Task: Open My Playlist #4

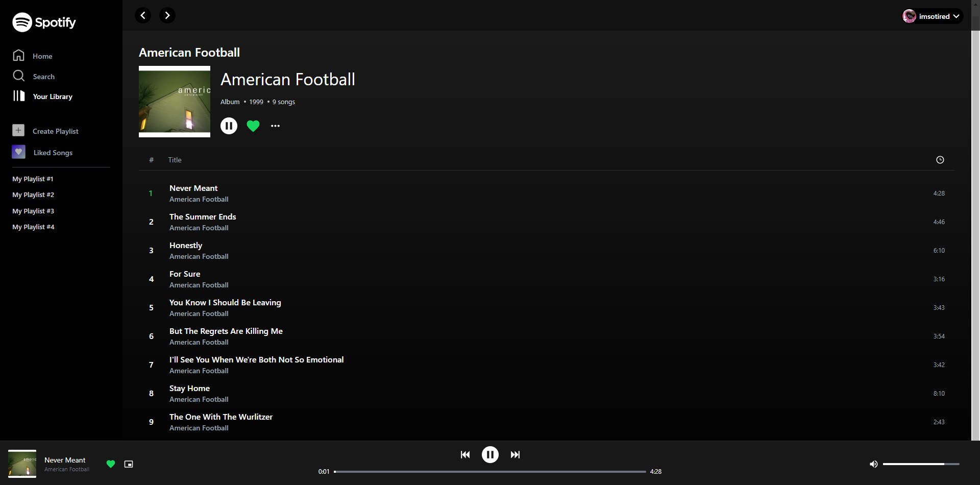Action: pyautogui.click(x=33, y=227)
